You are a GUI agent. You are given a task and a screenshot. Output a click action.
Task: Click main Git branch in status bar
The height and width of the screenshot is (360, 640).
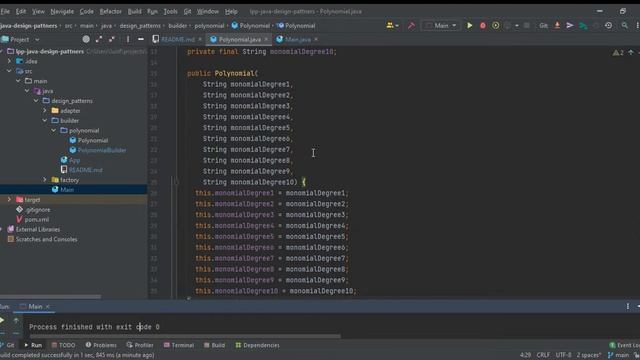(618, 355)
